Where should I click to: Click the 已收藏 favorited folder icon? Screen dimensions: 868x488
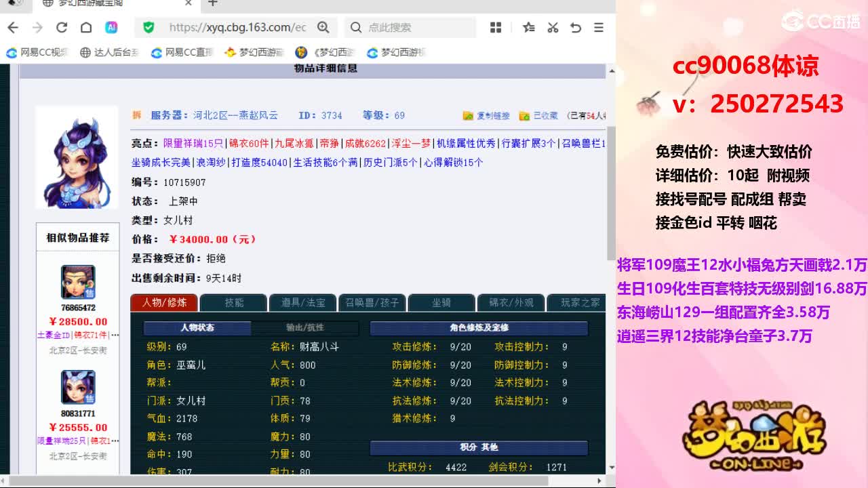click(x=524, y=116)
